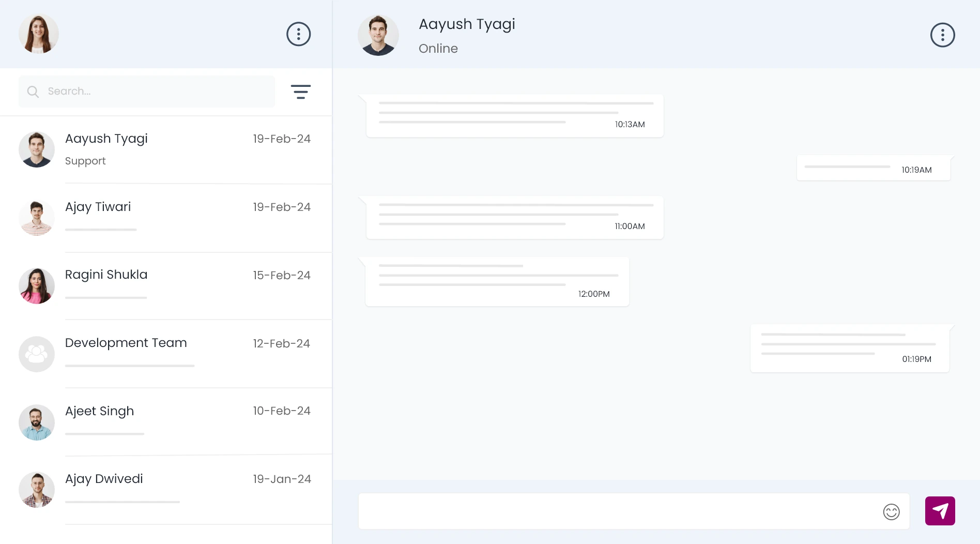The height and width of the screenshot is (544, 980).
Task: Click Ragini Shukla's profile picture
Action: pos(37,286)
